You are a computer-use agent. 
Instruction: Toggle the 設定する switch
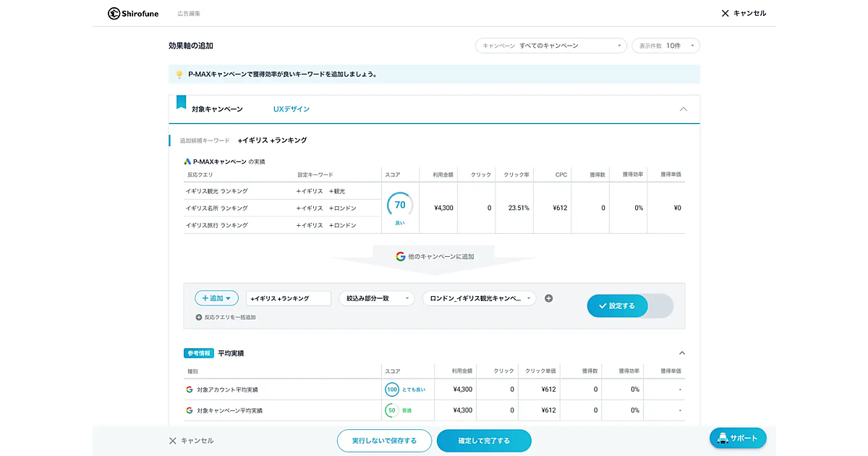coord(629,305)
